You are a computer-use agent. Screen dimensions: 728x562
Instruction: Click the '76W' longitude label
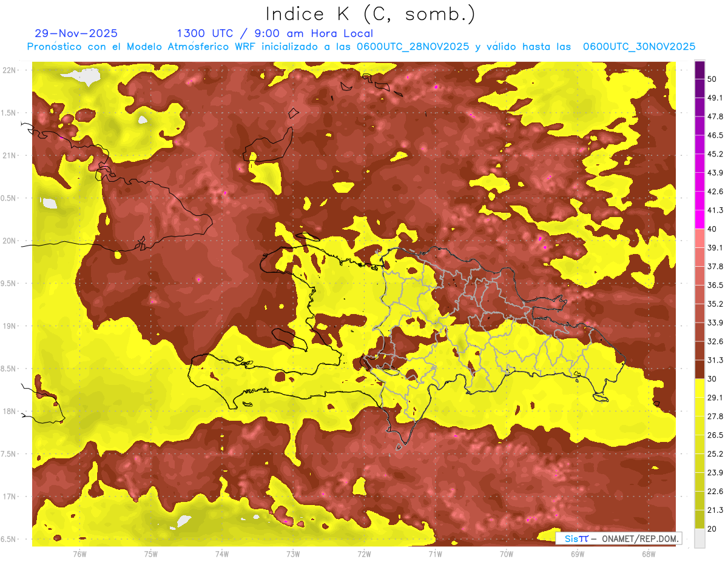tap(79, 554)
